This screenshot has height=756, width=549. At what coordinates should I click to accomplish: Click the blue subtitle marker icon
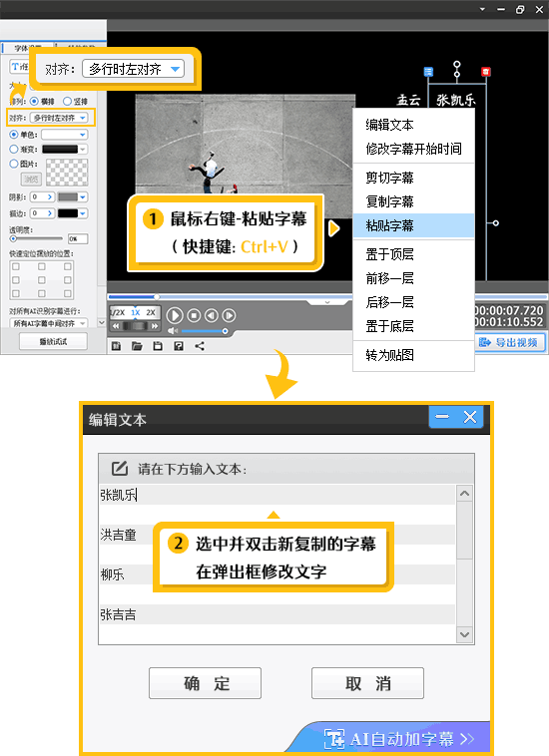pyautogui.click(x=428, y=72)
